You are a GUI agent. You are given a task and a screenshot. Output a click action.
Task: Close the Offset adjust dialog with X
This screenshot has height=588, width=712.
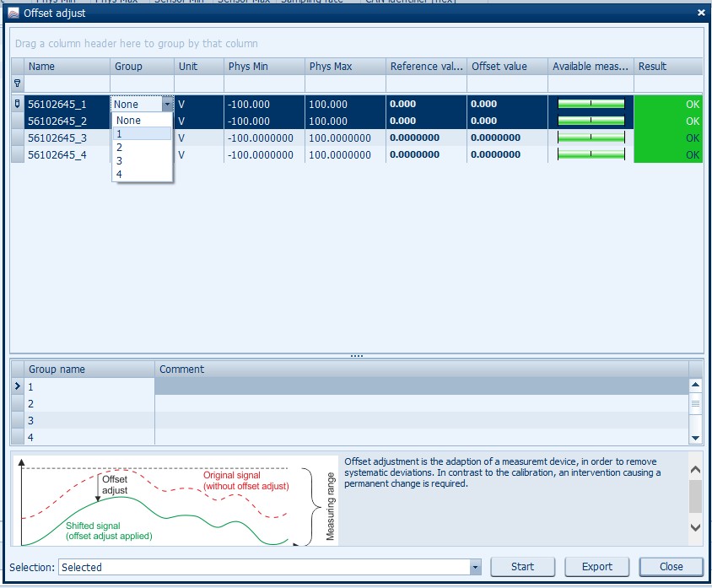pos(701,13)
